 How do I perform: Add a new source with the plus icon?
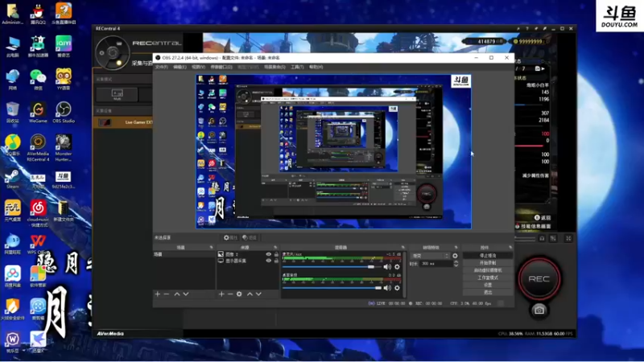(x=221, y=294)
